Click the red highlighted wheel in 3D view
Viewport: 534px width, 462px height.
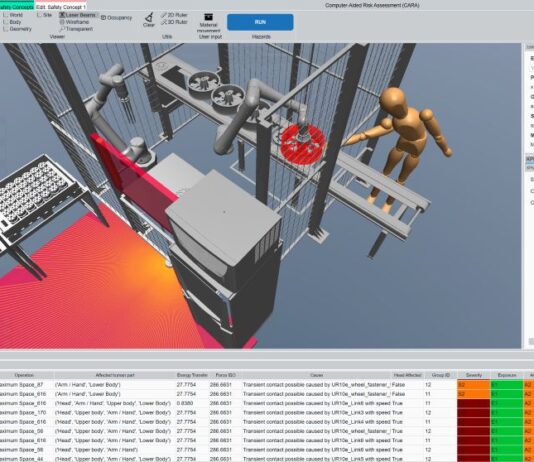pos(302,144)
